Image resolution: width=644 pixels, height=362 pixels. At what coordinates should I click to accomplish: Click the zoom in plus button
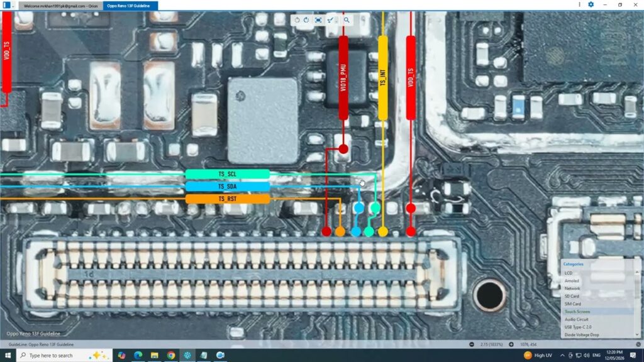coord(511,345)
